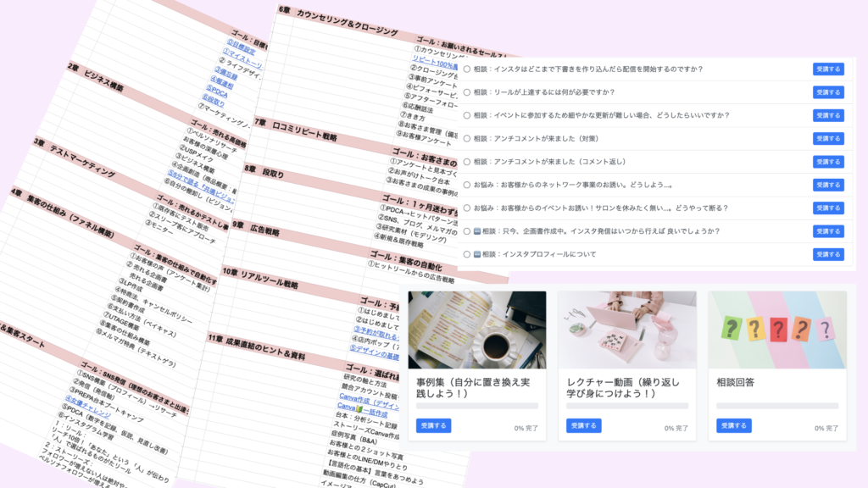868x488 pixels.
Task: Open the 相談回答 question marks thumbnail
Action: 778,330
